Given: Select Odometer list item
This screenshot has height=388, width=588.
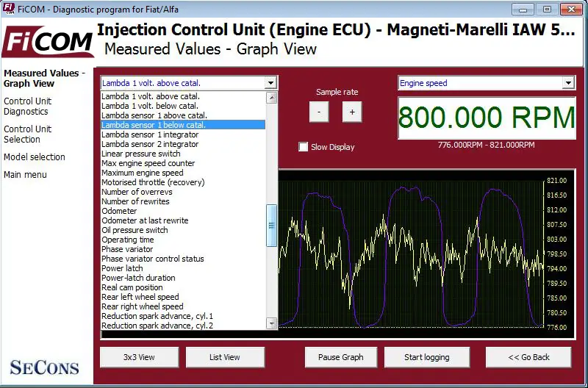Looking at the screenshot, I should pos(183,211).
